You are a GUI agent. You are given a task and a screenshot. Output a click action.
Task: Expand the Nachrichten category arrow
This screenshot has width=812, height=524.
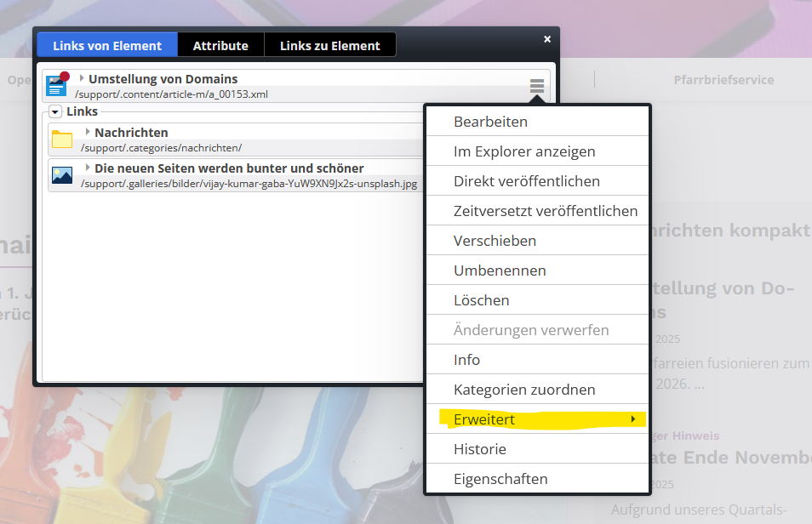[86, 133]
